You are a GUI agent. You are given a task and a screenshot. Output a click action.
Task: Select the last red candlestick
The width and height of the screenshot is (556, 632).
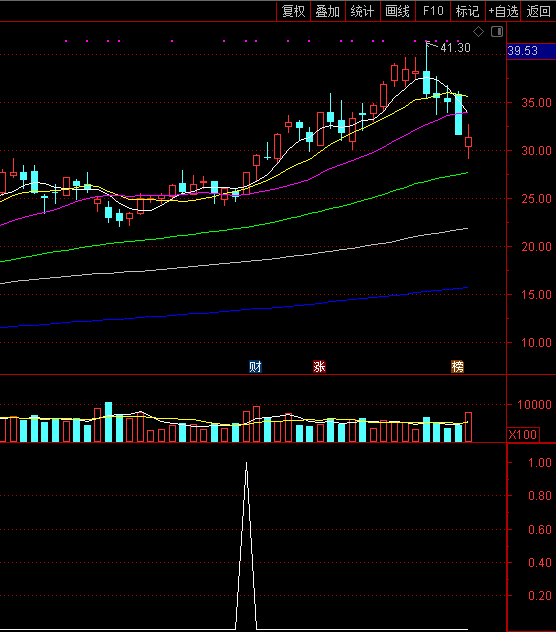[469, 142]
